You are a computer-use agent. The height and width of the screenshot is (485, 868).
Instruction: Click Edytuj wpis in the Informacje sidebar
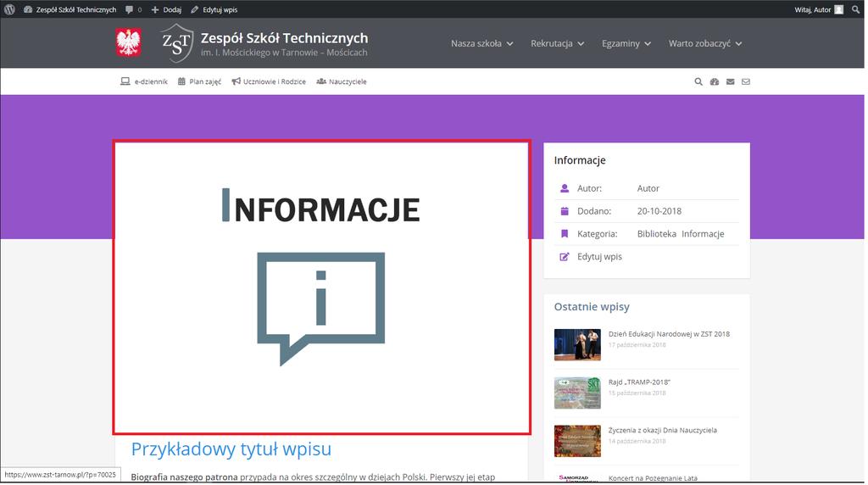tap(599, 257)
